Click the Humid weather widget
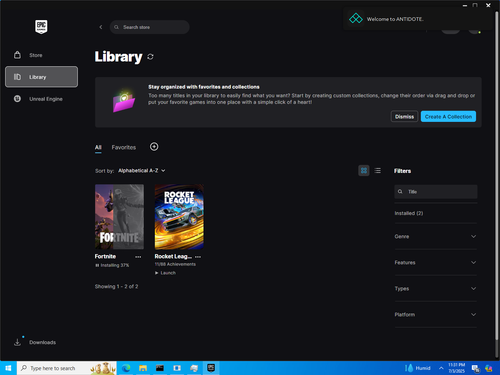The height and width of the screenshot is (375, 500). [418, 368]
